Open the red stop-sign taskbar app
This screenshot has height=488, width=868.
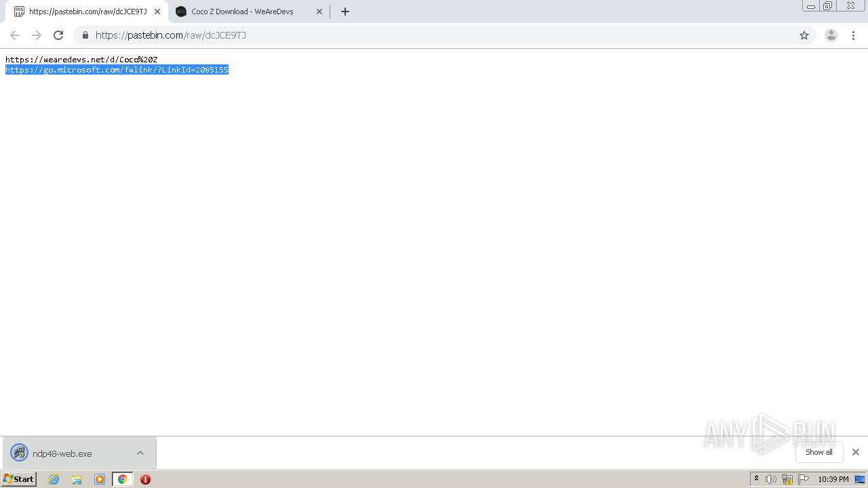click(145, 479)
